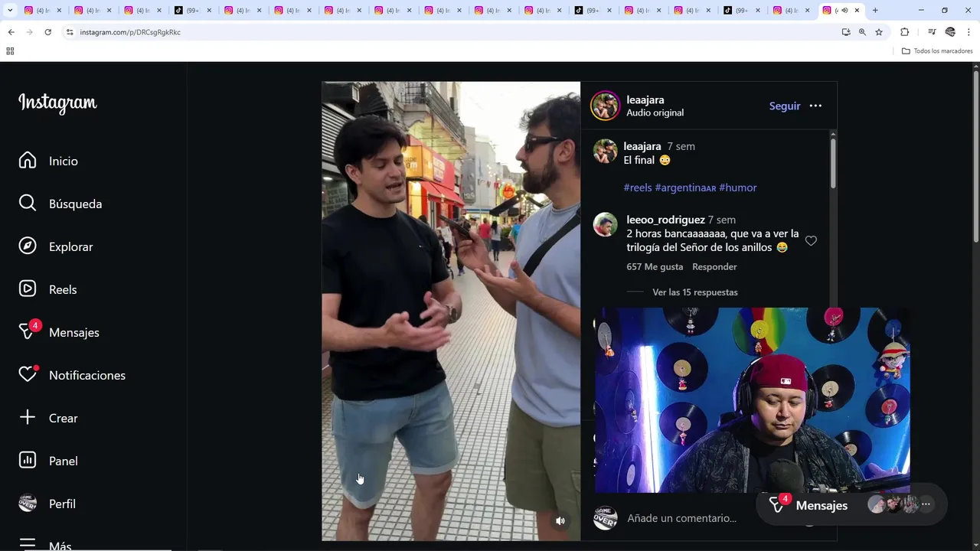Click the comments panel scrollbar
980x551 pixels.
(x=833, y=161)
